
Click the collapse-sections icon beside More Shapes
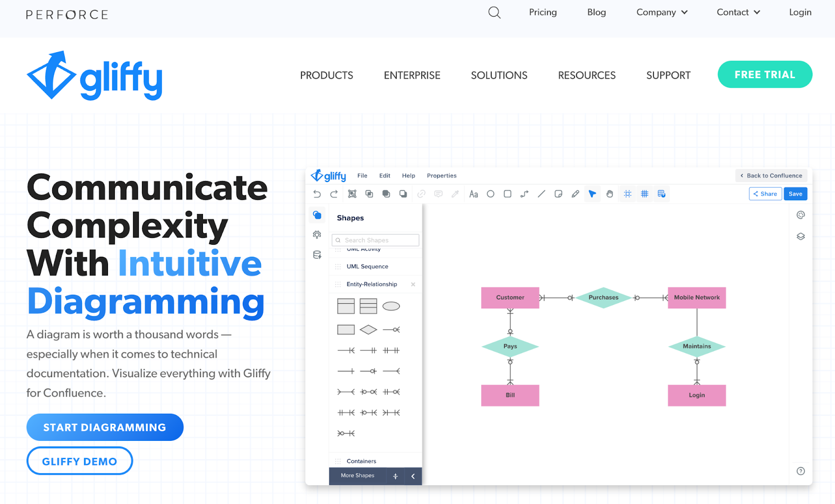[x=395, y=476]
